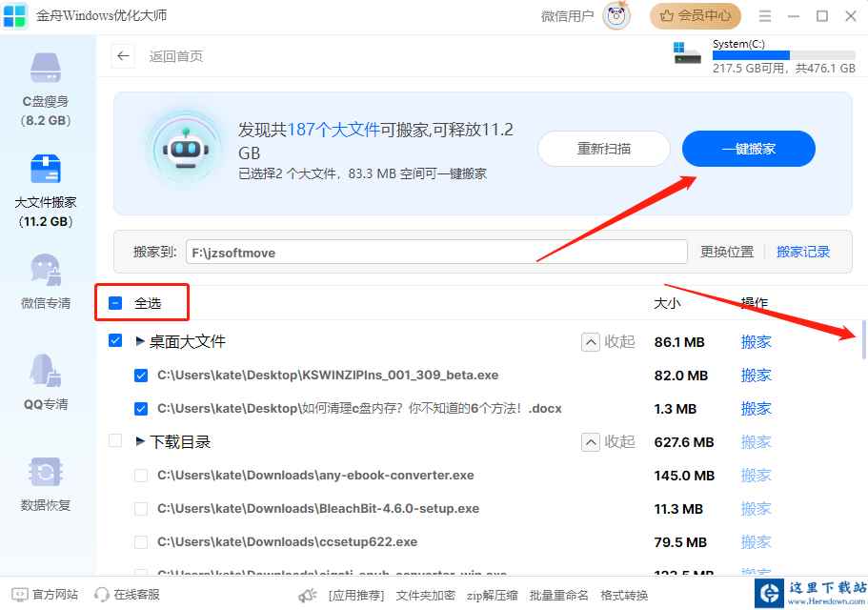
Task: Click 返回首页 return home link
Action: (176, 56)
